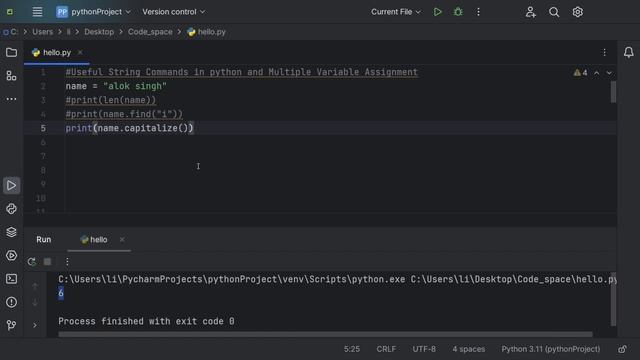Open Search Everywhere magnifier icon
The image size is (640, 360).
click(x=554, y=12)
